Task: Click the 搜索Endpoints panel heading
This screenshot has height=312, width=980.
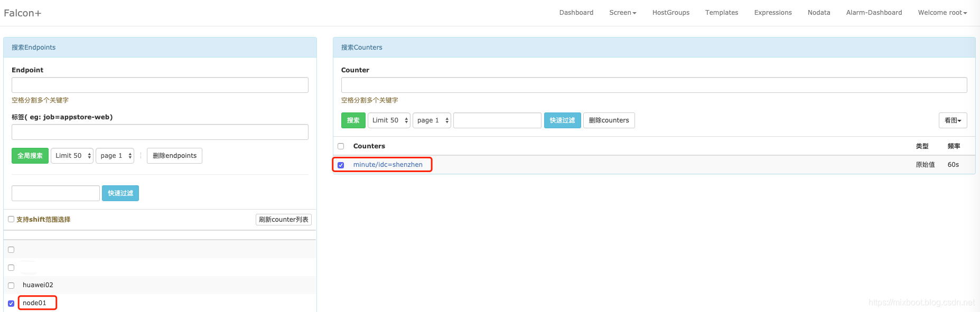Action: click(33, 48)
